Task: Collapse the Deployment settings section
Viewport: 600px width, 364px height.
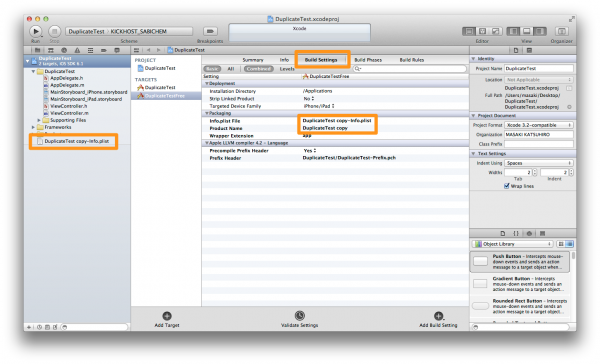Action: (x=207, y=83)
